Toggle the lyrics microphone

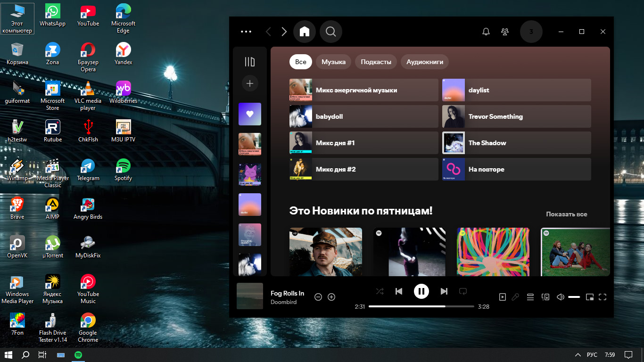[516, 297]
